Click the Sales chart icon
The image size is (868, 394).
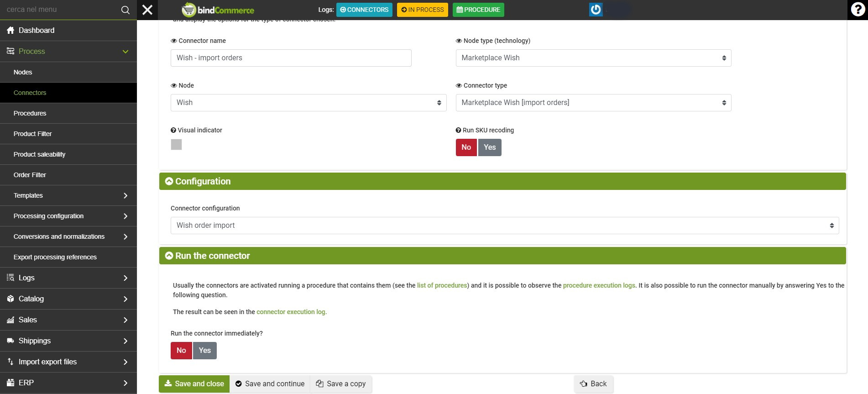point(10,320)
